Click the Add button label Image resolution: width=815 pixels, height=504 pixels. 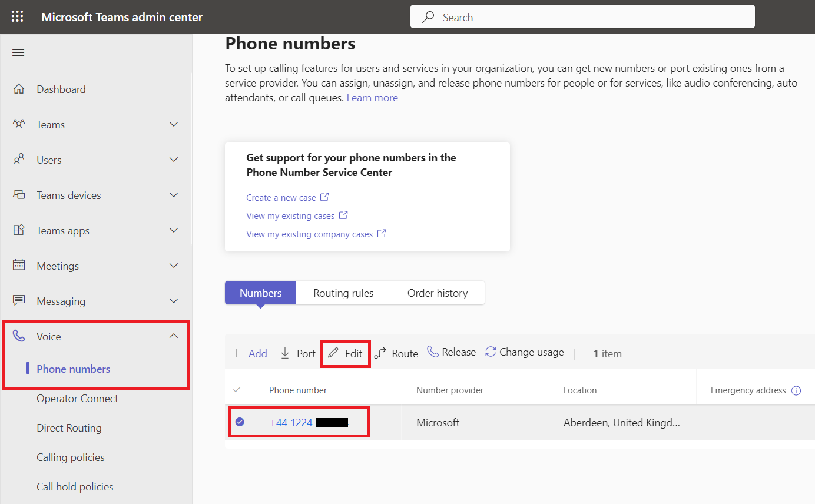click(258, 354)
